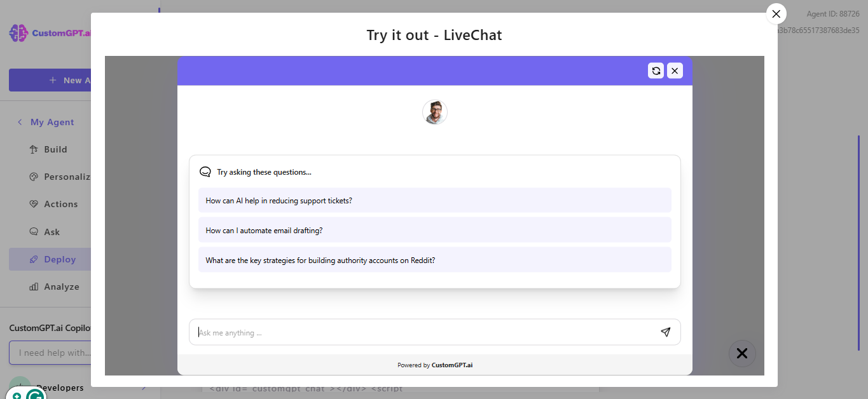Open the Powered by CustomGPT.ai link

(451, 365)
